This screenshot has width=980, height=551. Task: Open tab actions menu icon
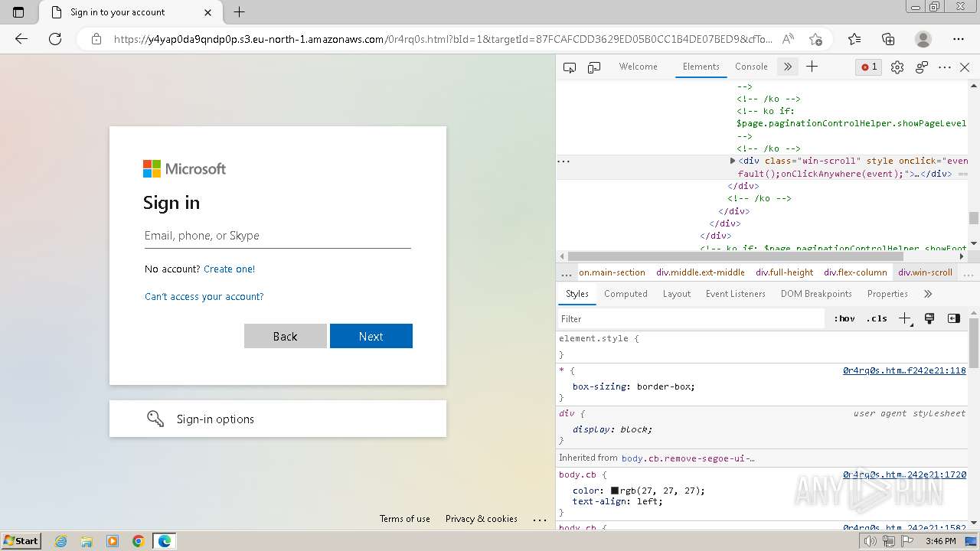(18, 12)
